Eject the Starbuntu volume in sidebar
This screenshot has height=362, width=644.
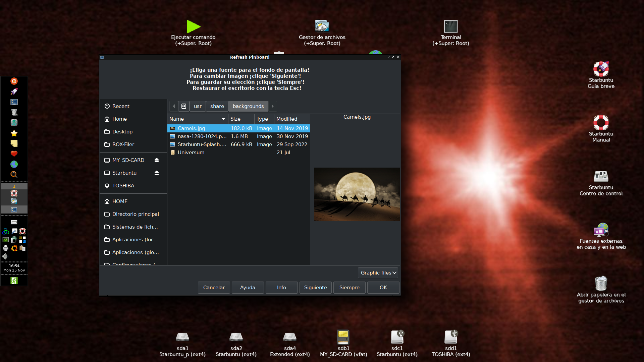(x=157, y=173)
